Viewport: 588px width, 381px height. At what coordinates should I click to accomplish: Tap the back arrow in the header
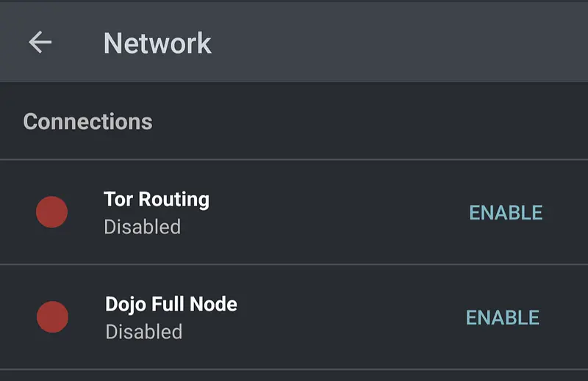tap(40, 43)
